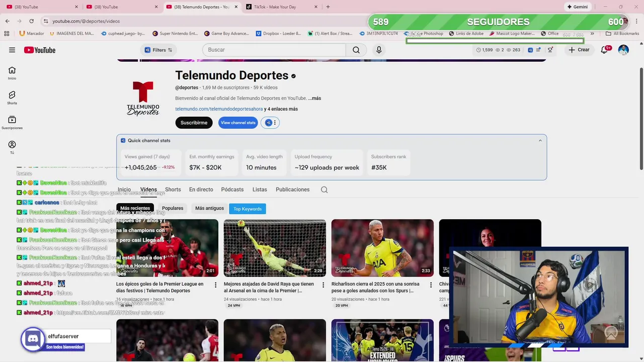Viewport: 644px width, 362px height.
Task: Click the Discord icon in the overlay
Action: coord(33,338)
